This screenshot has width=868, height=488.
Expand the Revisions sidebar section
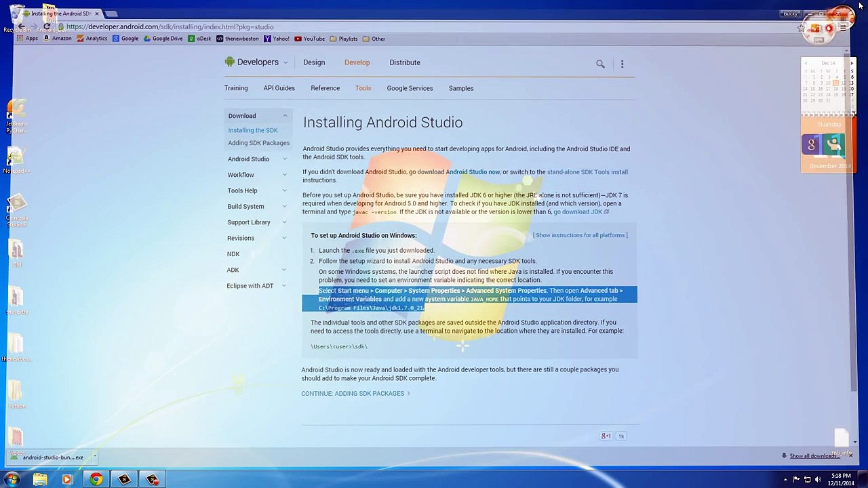(x=284, y=238)
